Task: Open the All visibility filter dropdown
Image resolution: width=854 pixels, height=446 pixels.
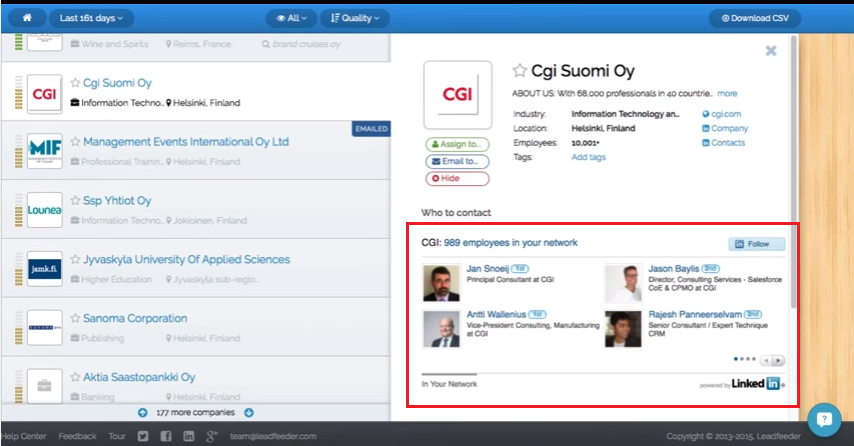Action: 291,18
